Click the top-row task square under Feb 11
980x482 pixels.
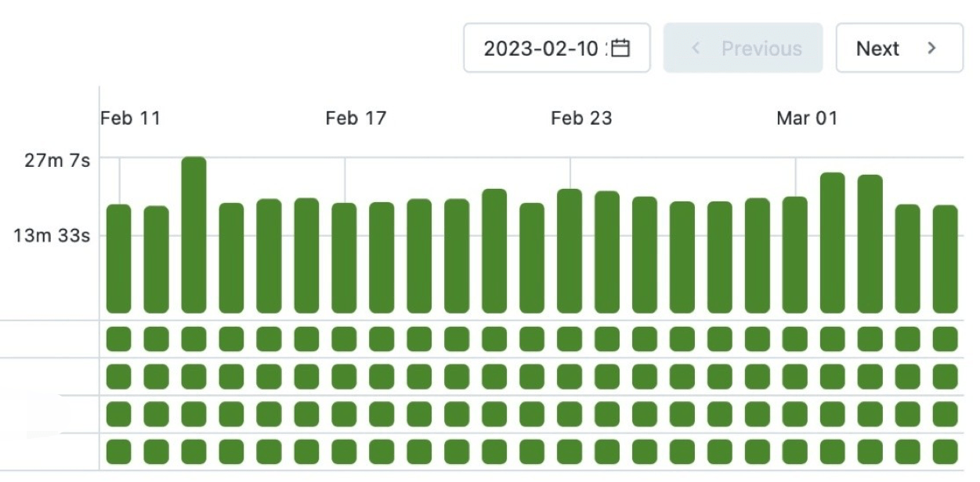pos(119,339)
